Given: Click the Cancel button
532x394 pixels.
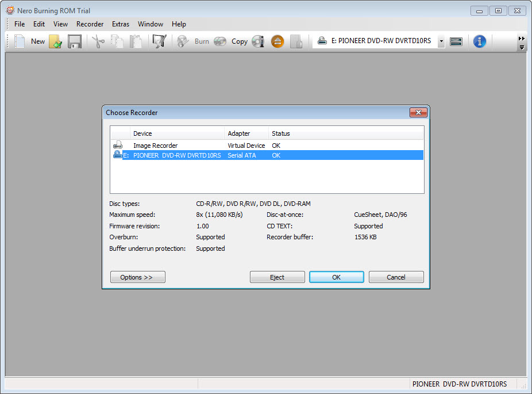Looking at the screenshot, I should tap(396, 277).
